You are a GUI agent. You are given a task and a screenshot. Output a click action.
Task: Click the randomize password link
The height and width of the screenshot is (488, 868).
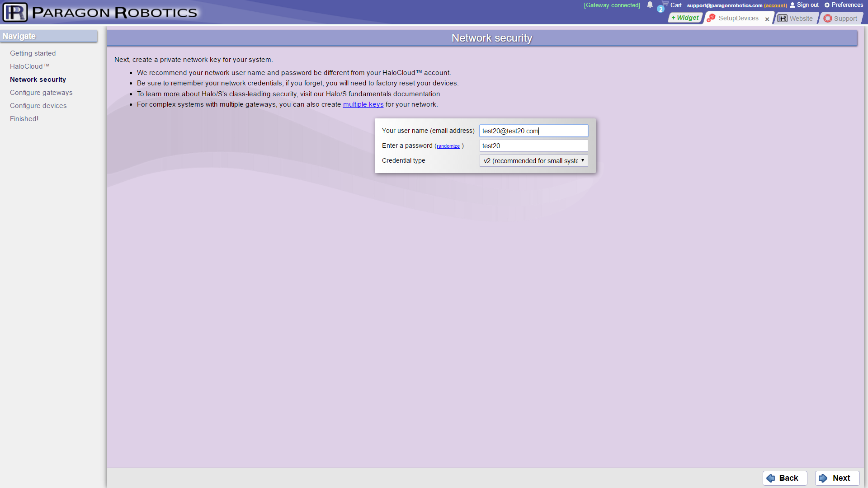(448, 146)
